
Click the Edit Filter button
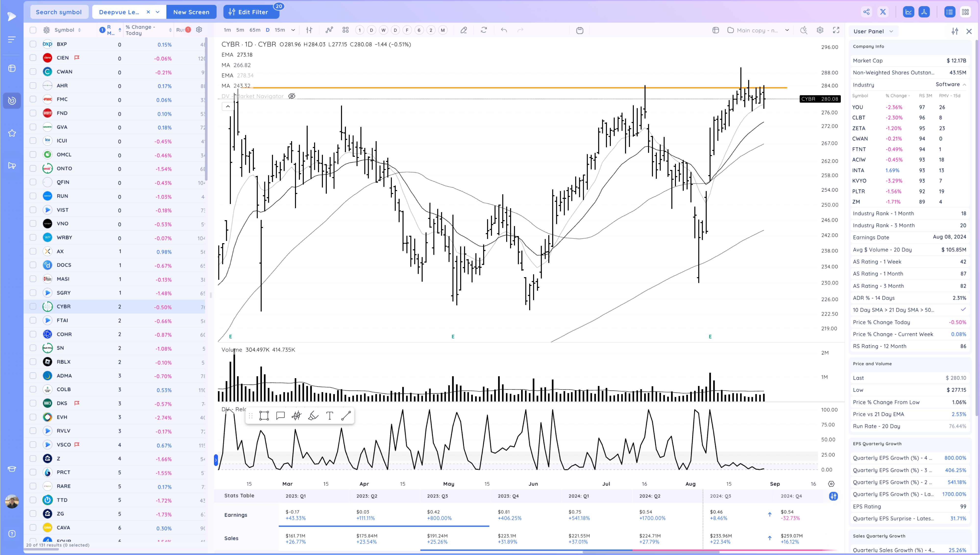coord(251,12)
